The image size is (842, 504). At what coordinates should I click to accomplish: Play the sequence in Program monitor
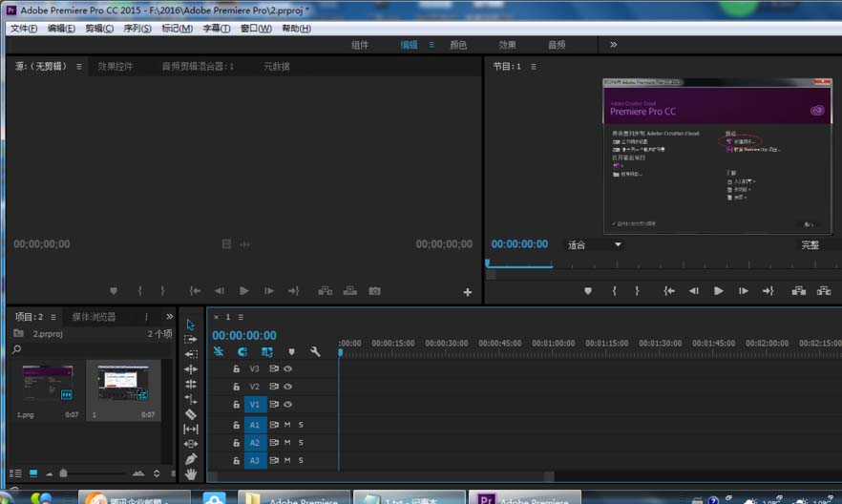pyautogui.click(x=719, y=291)
